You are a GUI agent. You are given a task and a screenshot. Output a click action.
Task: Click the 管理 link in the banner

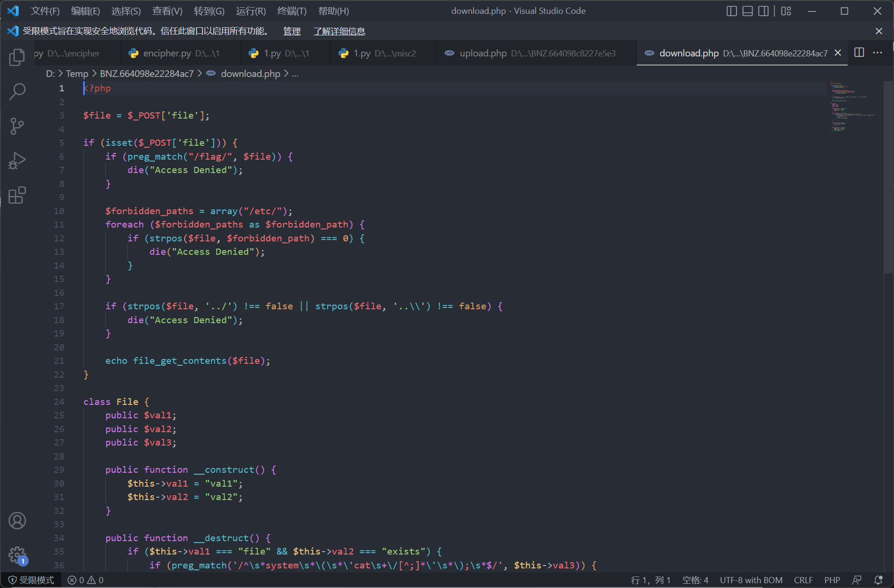tap(292, 31)
